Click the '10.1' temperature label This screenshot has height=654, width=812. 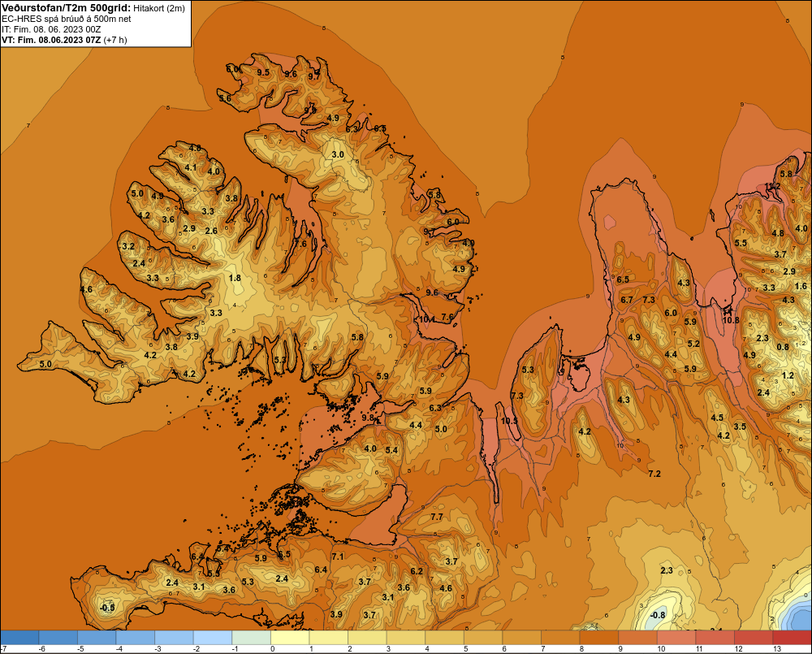(x=427, y=319)
